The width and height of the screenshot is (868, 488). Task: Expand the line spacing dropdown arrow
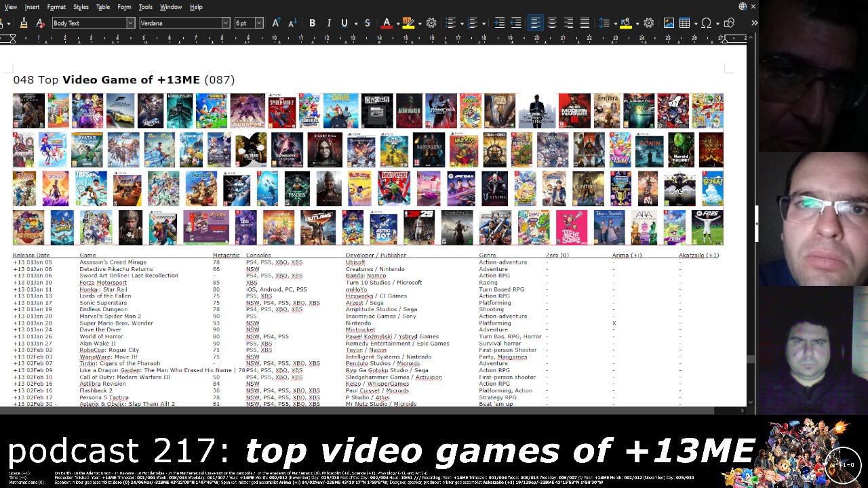[614, 23]
